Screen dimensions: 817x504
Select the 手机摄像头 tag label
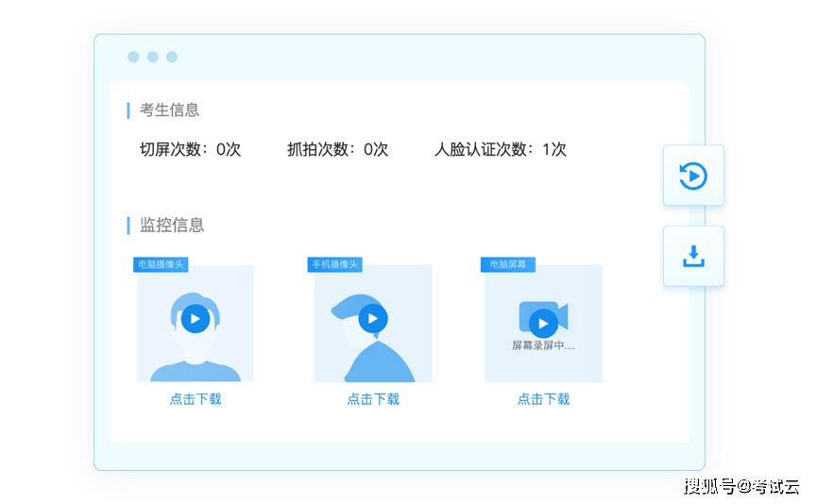tap(335, 264)
